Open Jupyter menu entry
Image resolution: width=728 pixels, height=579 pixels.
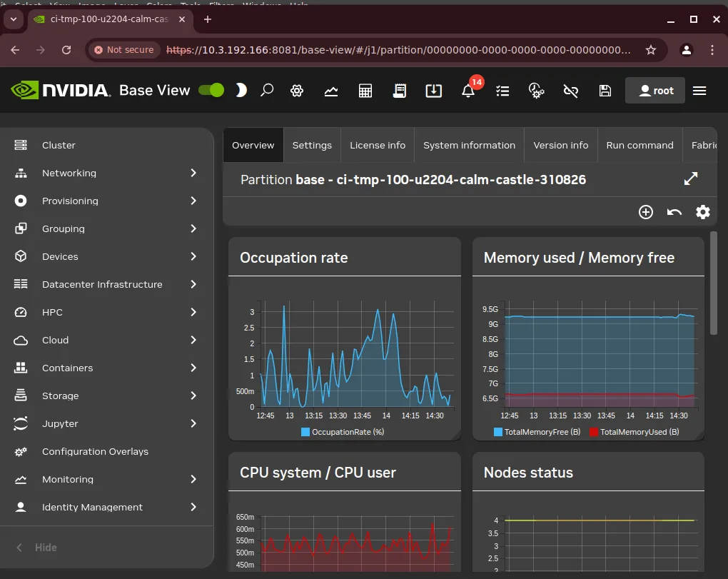click(x=60, y=423)
